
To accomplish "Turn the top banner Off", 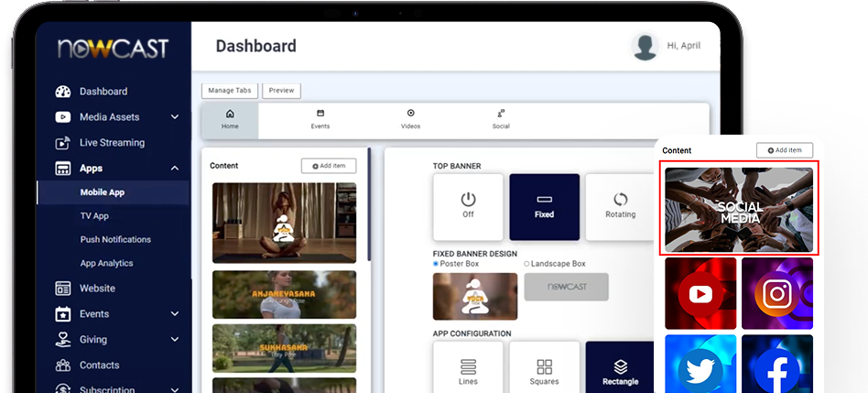I will (x=468, y=206).
